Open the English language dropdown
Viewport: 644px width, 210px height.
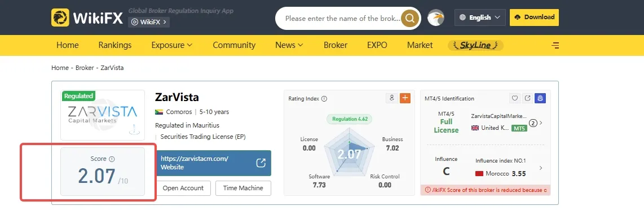pos(480,17)
